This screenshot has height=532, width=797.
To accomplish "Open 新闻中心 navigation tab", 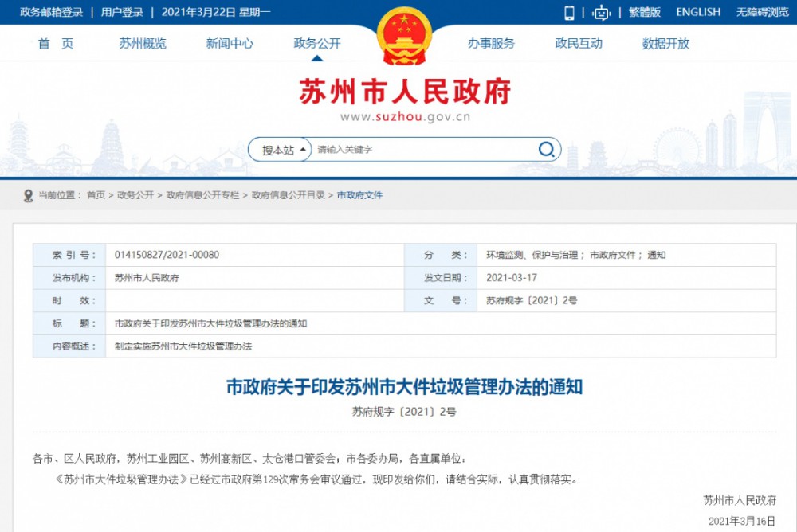I will pos(230,44).
